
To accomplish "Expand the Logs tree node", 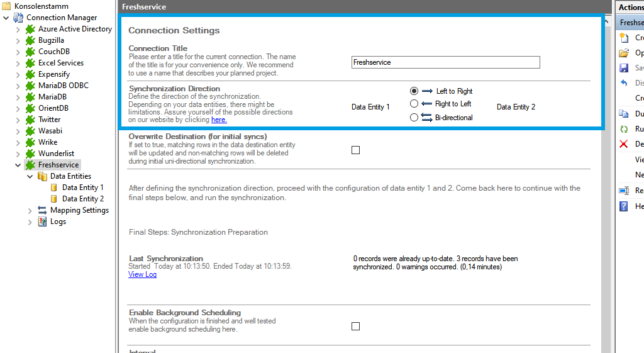I will click(x=30, y=222).
